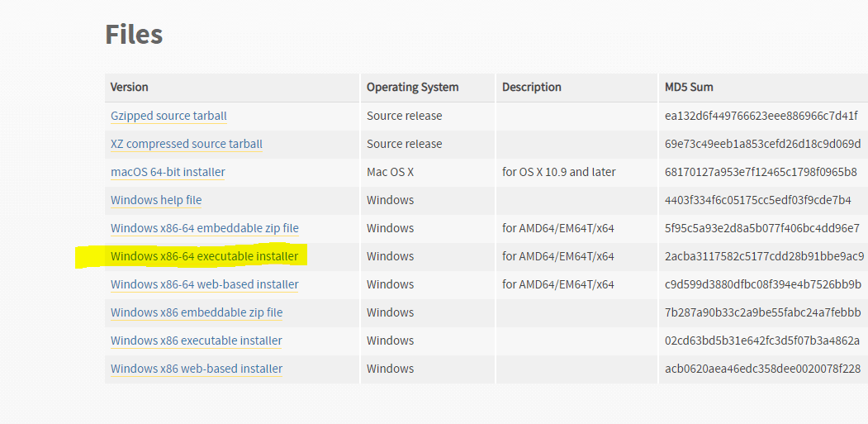
Task: Select Windows x86-64 web-based installer link
Action: coord(205,284)
